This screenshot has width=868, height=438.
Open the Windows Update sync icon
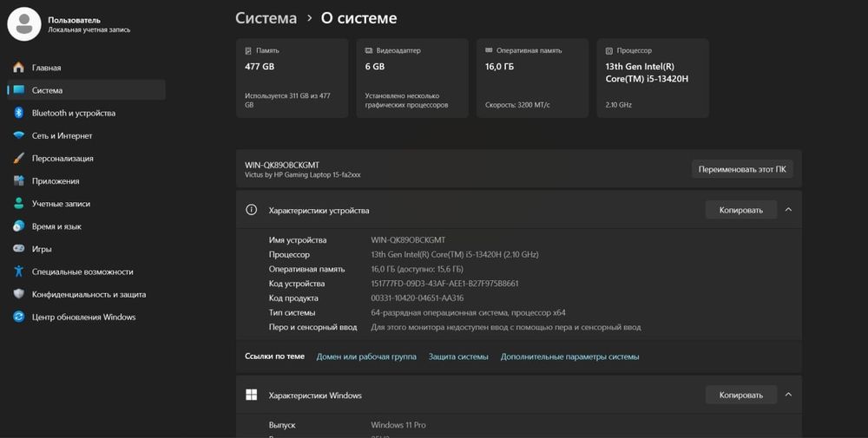pos(19,317)
